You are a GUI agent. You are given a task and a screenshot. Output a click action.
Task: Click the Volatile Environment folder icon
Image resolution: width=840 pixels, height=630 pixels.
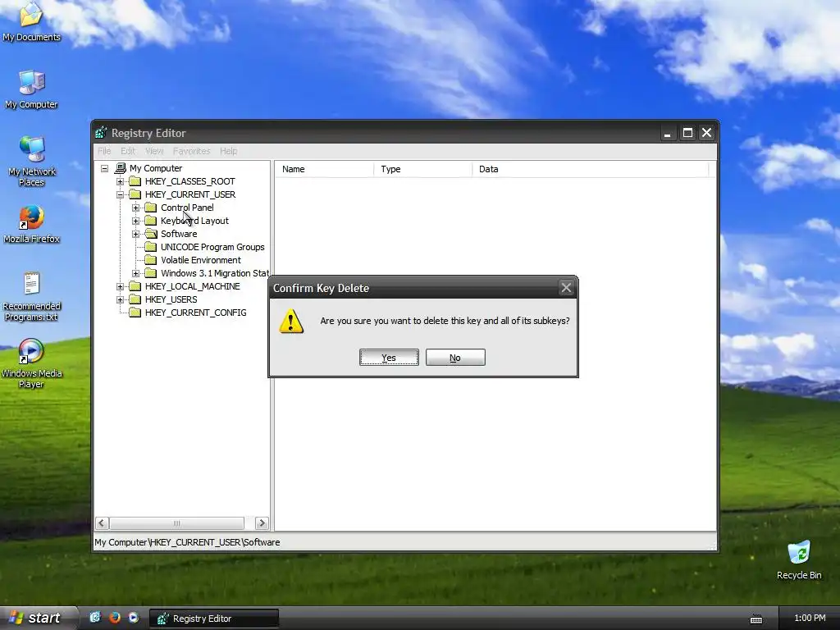click(x=151, y=260)
